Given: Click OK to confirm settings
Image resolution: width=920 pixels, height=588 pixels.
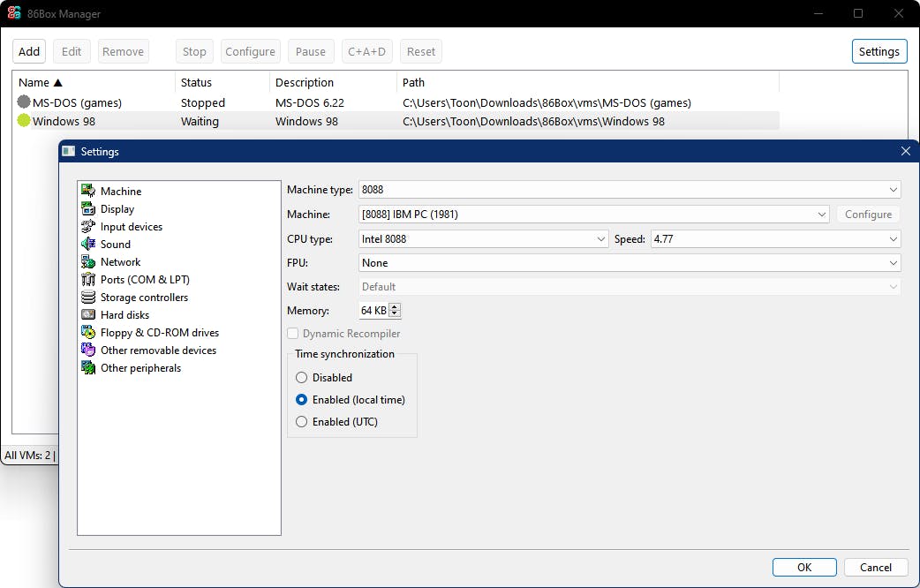Looking at the screenshot, I should [x=804, y=567].
